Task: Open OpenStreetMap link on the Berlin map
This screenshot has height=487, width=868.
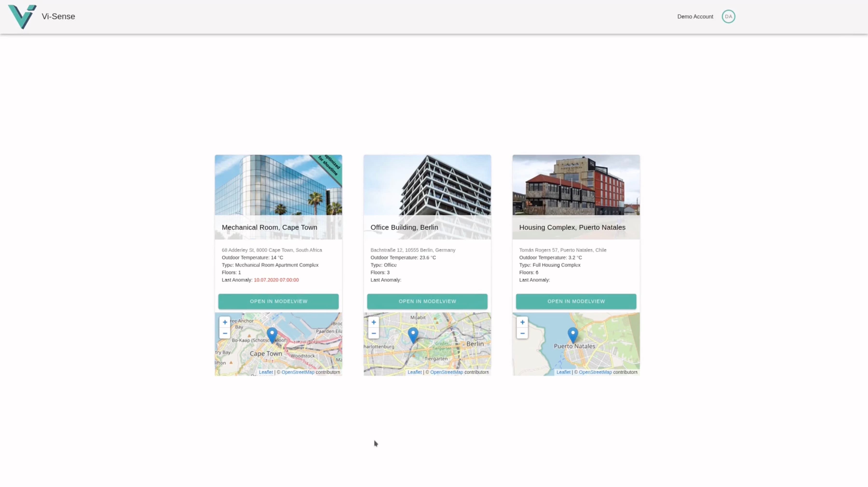Action: pos(447,372)
